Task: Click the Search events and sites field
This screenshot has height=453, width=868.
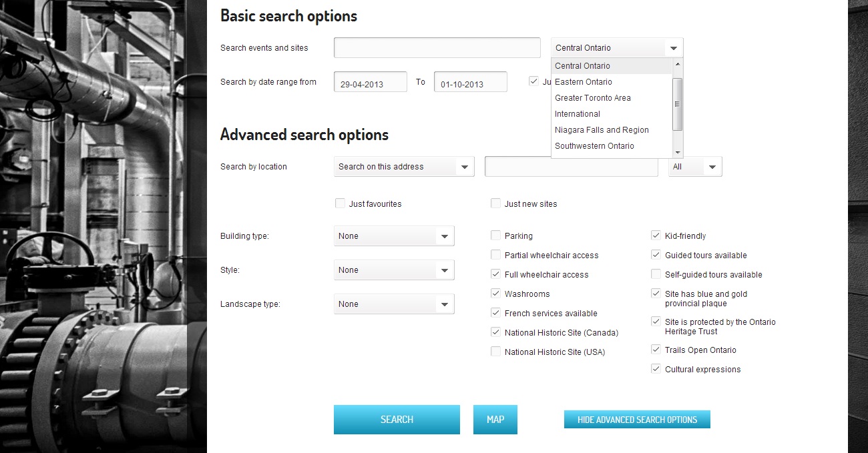Action: point(437,48)
